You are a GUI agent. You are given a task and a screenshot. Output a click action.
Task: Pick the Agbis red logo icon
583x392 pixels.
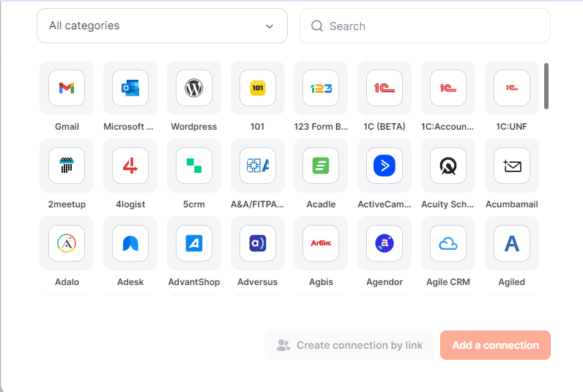click(x=321, y=243)
